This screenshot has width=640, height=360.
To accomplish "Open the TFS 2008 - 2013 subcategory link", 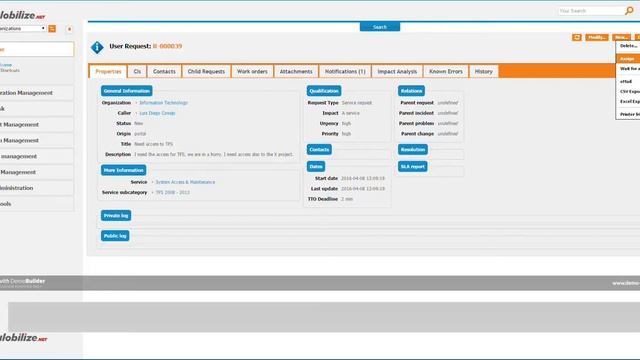I will point(173,192).
